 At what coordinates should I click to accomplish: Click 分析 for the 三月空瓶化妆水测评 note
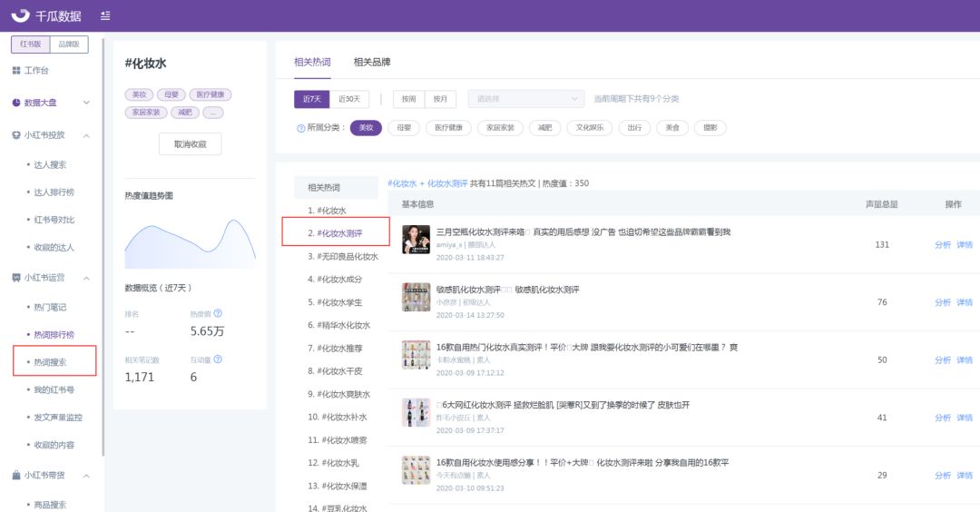pyautogui.click(x=943, y=245)
